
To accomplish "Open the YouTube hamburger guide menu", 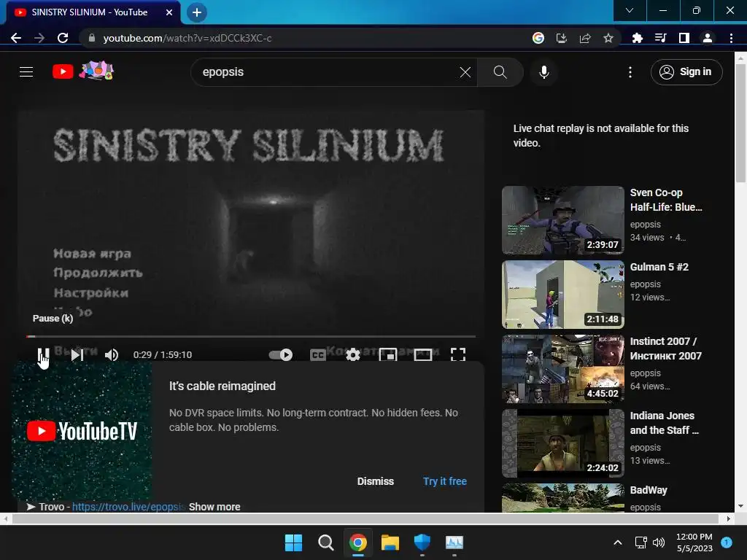I will click(26, 72).
